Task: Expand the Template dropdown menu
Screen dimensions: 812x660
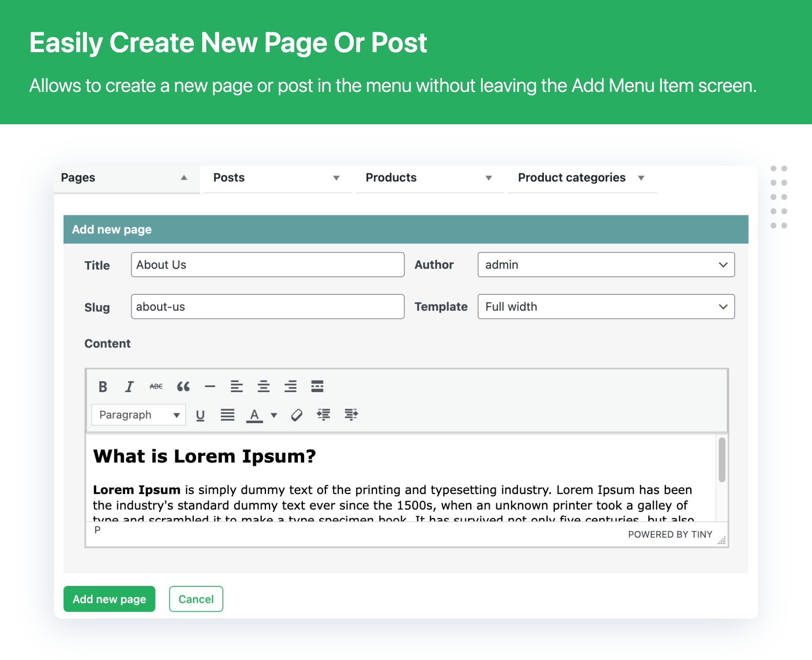Action: (723, 308)
